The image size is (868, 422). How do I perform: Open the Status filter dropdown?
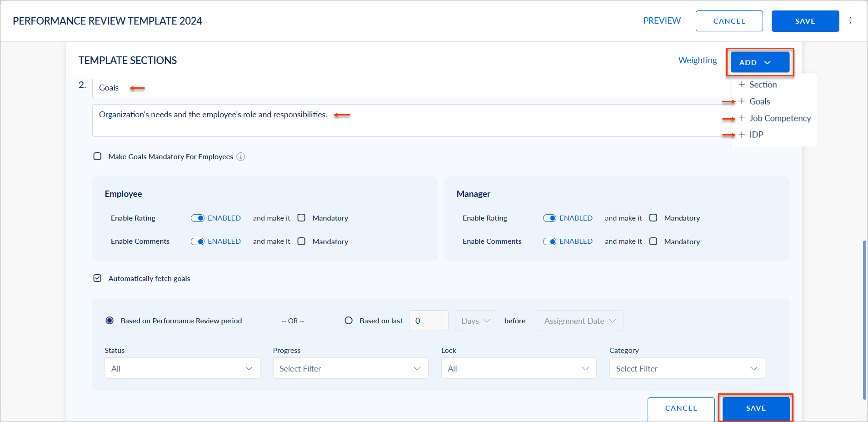point(182,368)
